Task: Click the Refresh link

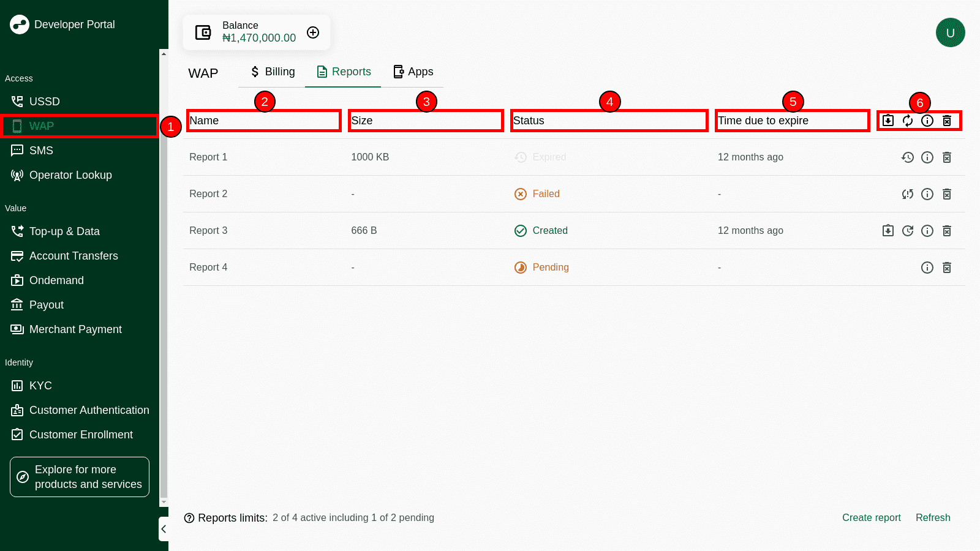Action: click(x=932, y=517)
